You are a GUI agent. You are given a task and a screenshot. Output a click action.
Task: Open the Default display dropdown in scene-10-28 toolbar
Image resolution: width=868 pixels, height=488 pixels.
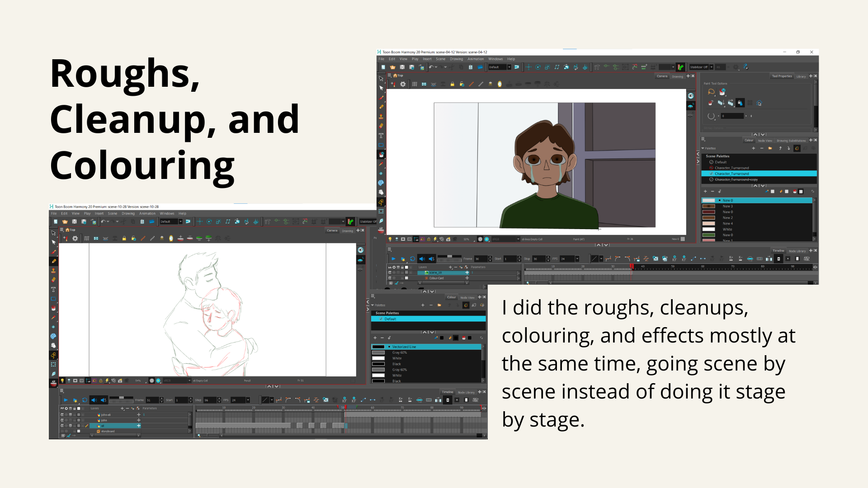(180, 221)
